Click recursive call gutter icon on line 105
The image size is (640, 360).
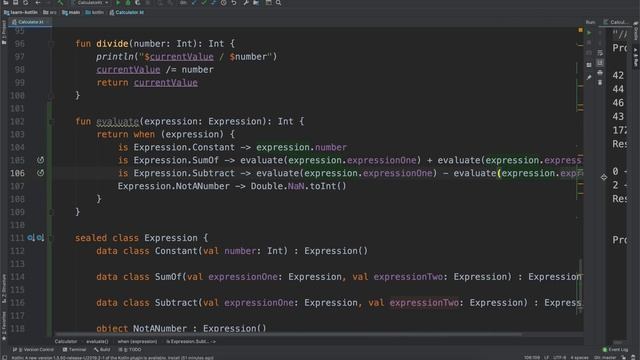[x=40, y=160]
